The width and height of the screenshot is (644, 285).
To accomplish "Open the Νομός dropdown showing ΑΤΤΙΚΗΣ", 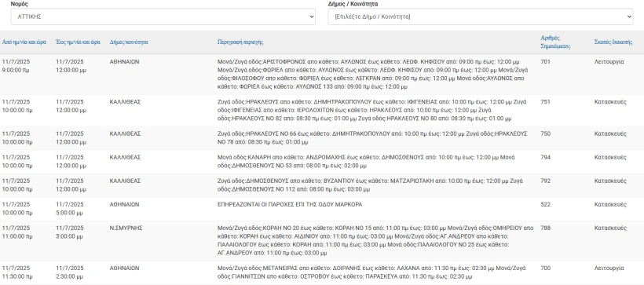I will (163, 16).
